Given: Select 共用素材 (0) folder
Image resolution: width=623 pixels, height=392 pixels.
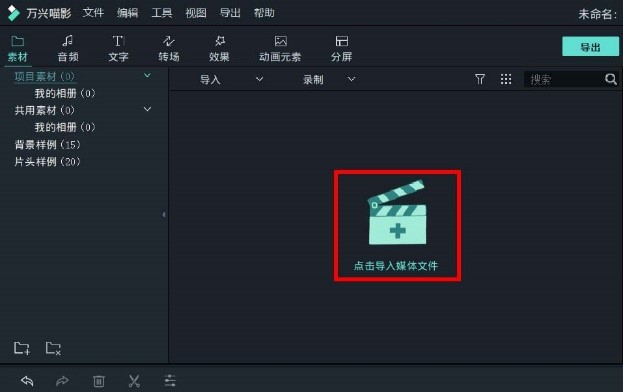Looking at the screenshot, I should [x=44, y=110].
